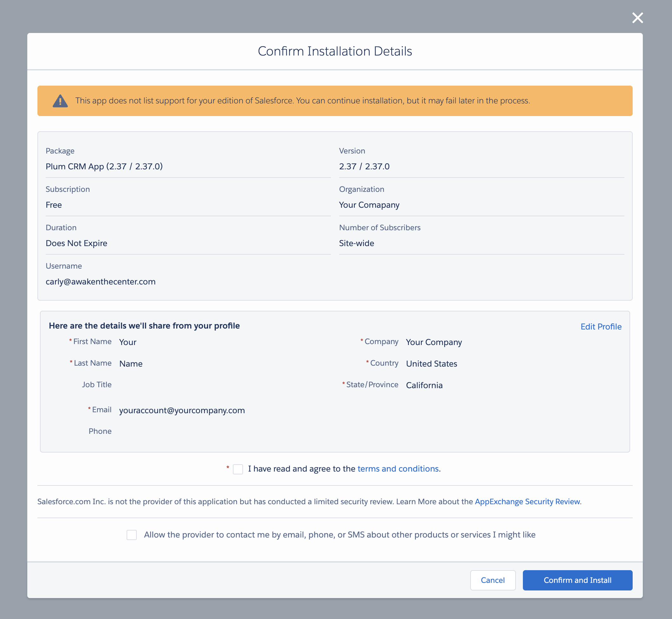The width and height of the screenshot is (672, 619).
Task: Click the United States country value
Action: pos(432,364)
